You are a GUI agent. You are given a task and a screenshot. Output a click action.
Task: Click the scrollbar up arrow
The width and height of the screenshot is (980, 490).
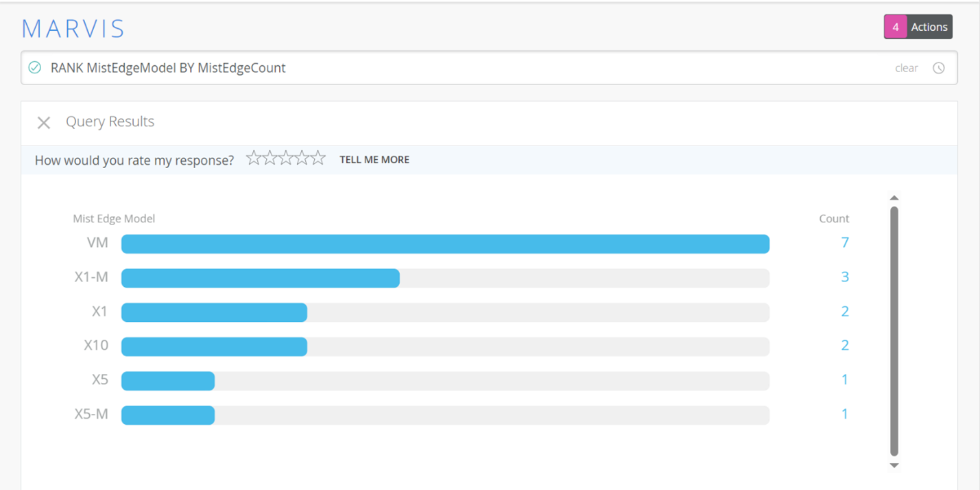coord(894,198)
